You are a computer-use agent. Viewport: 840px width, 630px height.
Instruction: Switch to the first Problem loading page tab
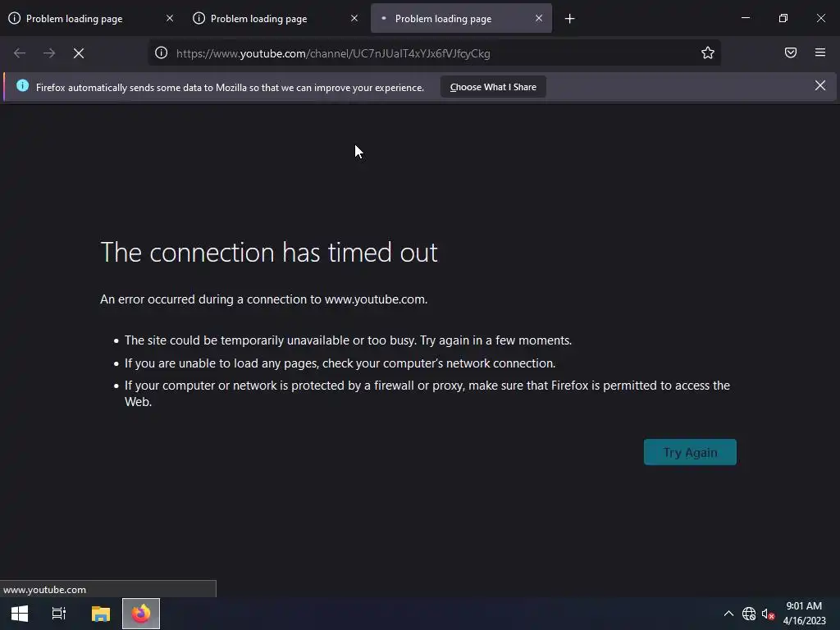(x=91, y=18)
